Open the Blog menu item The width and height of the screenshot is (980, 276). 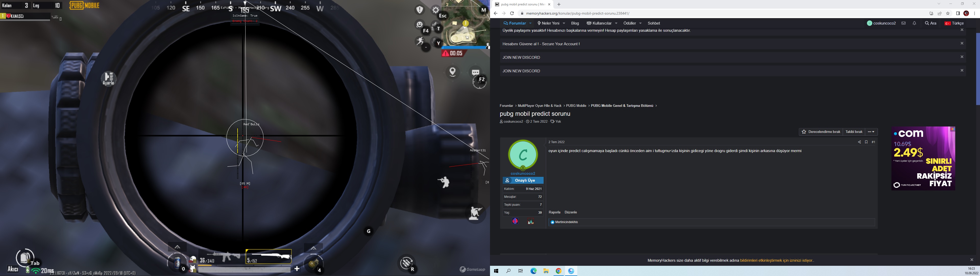[575, 23]
